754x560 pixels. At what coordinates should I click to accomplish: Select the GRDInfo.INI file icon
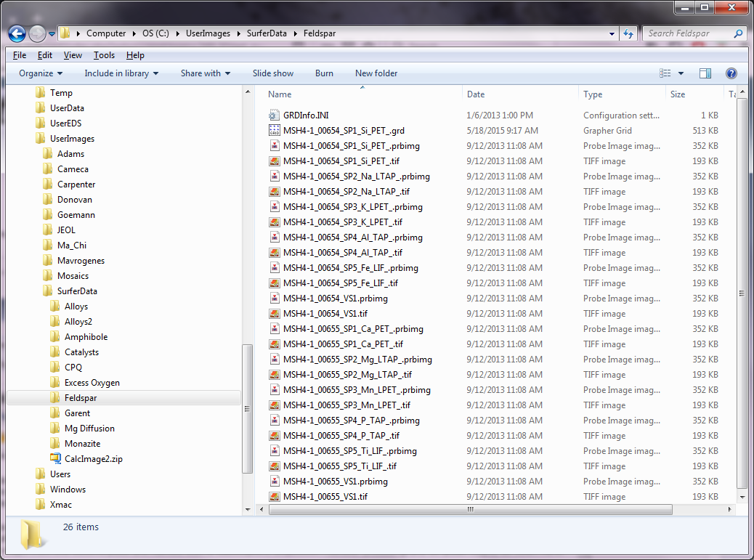click(274, 115)
